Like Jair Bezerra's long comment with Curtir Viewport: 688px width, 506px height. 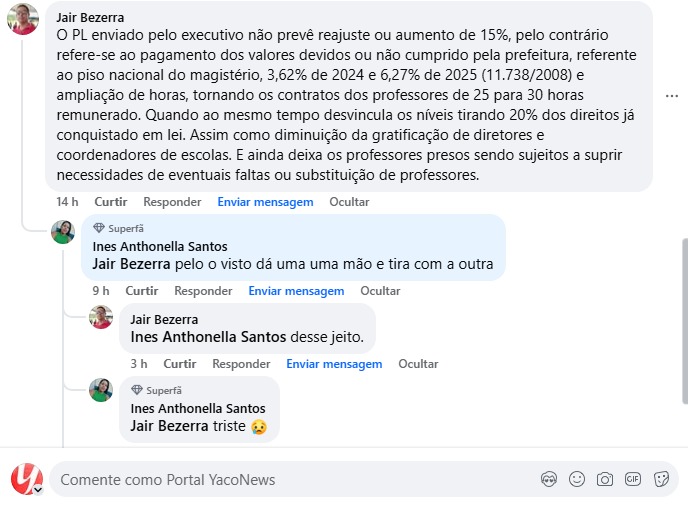pos(110,202)
